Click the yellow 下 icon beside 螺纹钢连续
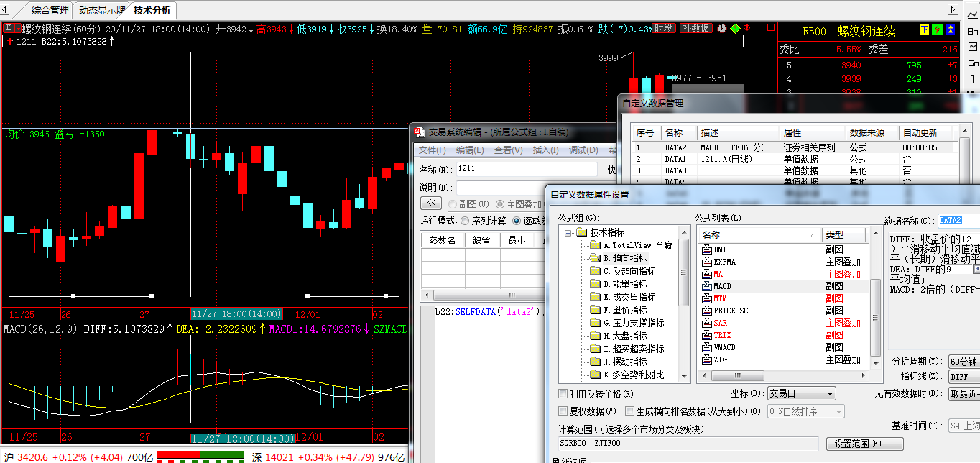980x463 pixels. 924,30
